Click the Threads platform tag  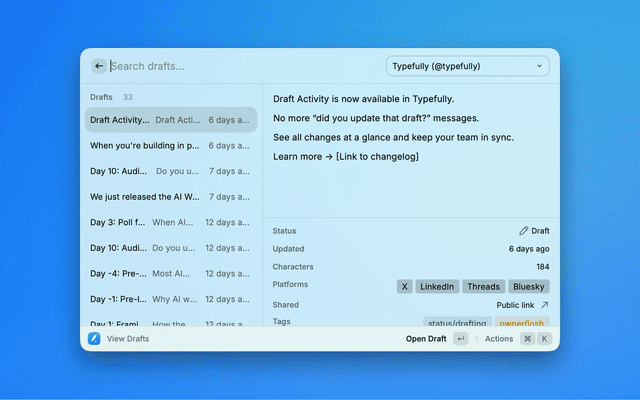pos(483,286)
